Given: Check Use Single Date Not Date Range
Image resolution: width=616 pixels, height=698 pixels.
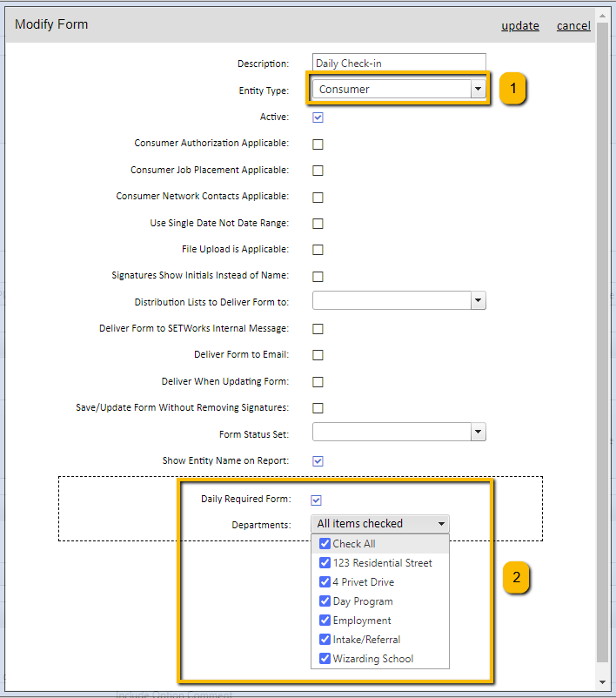Looking at the screenshot, I should pyautogui.click(x=318, y=224).
